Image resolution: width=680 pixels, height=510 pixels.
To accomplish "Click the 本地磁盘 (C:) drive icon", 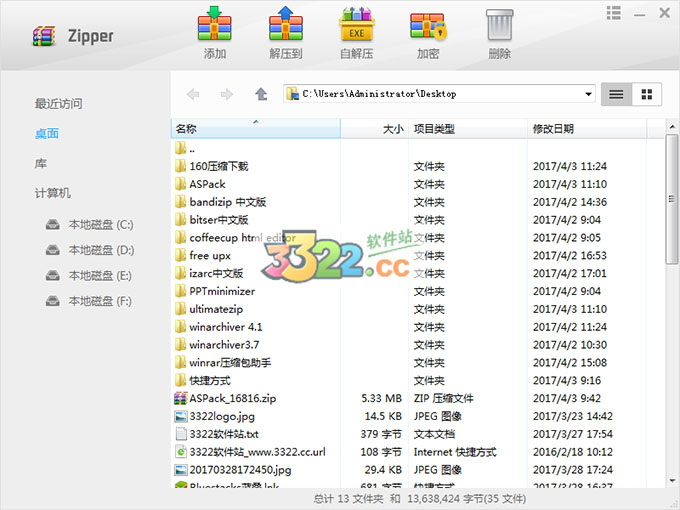I will (53, 225).
